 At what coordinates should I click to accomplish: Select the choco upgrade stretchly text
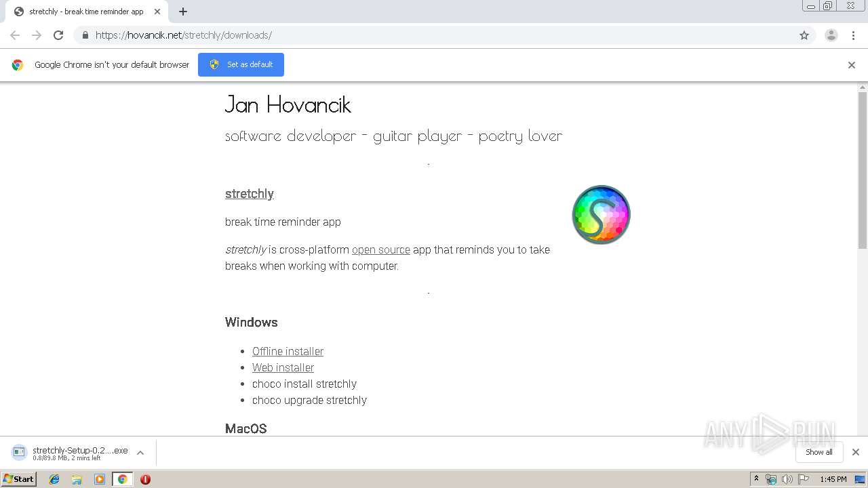(309, 400)
